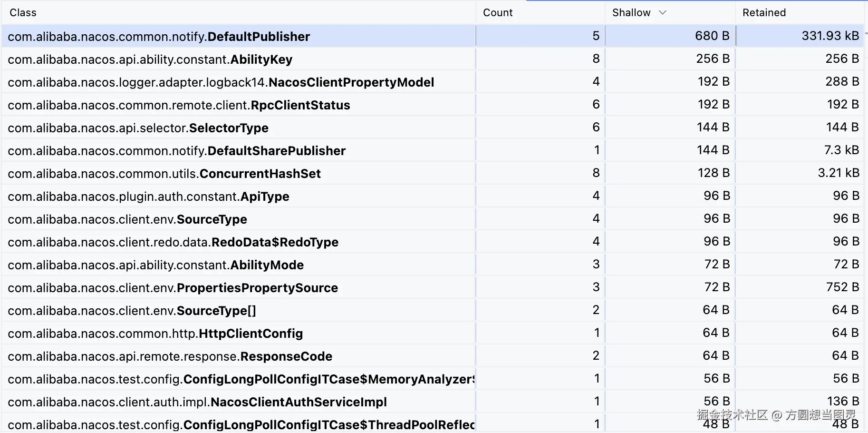
Task: Select the ApiType class row
Action: coord(148,197)
